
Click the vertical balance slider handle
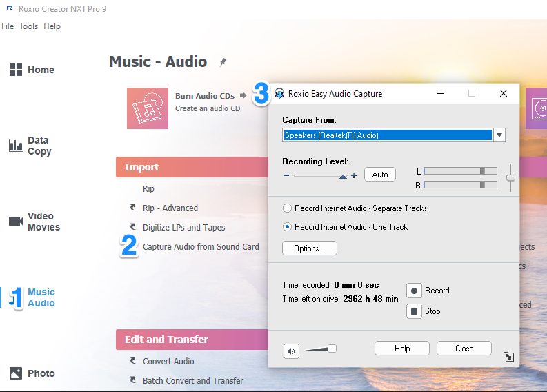click(x=510, y=178)
